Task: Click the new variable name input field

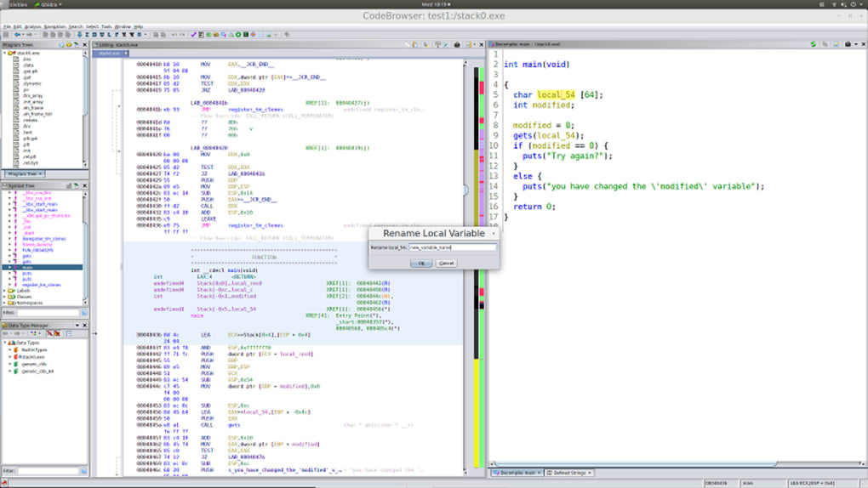Action: pos(452,247)
